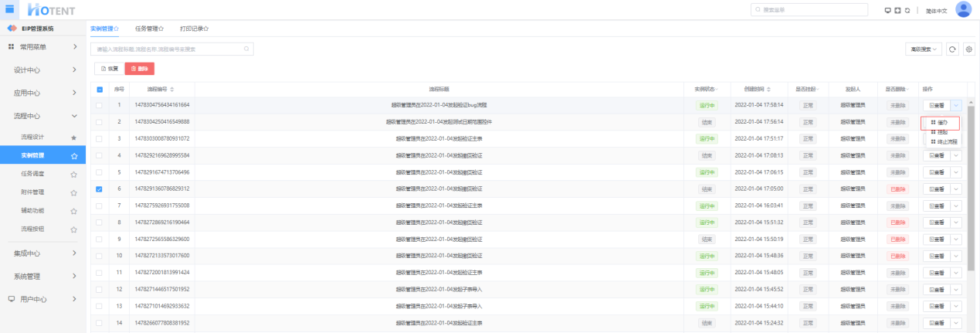
Task: Click the star on the 打印记录 tab
Action: [x=206, y=29]
